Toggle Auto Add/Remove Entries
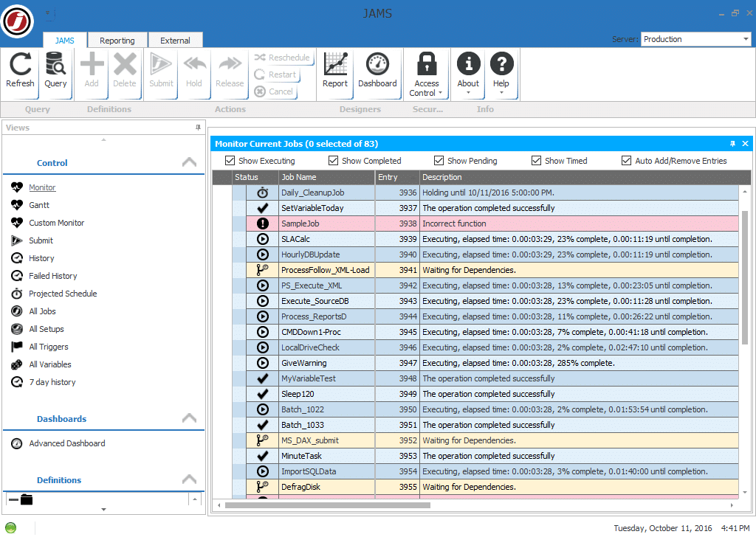 coord(626,160)
